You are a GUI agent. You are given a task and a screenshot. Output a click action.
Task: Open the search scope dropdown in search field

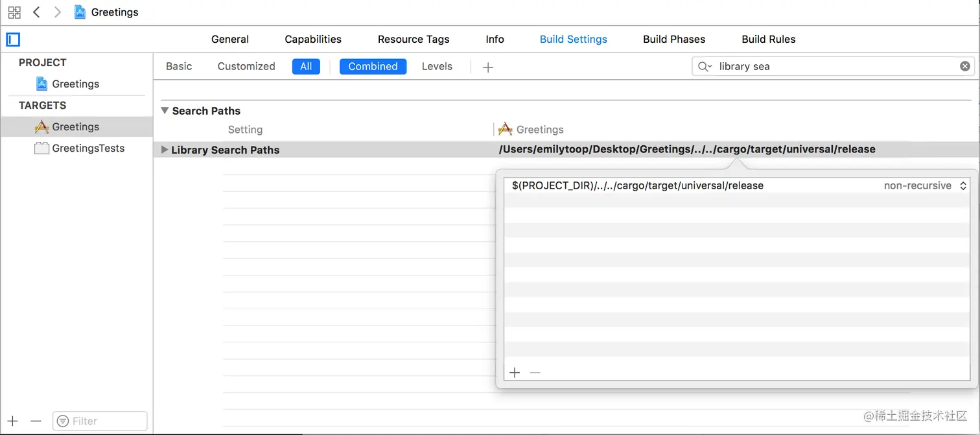[x=705, y=66]
